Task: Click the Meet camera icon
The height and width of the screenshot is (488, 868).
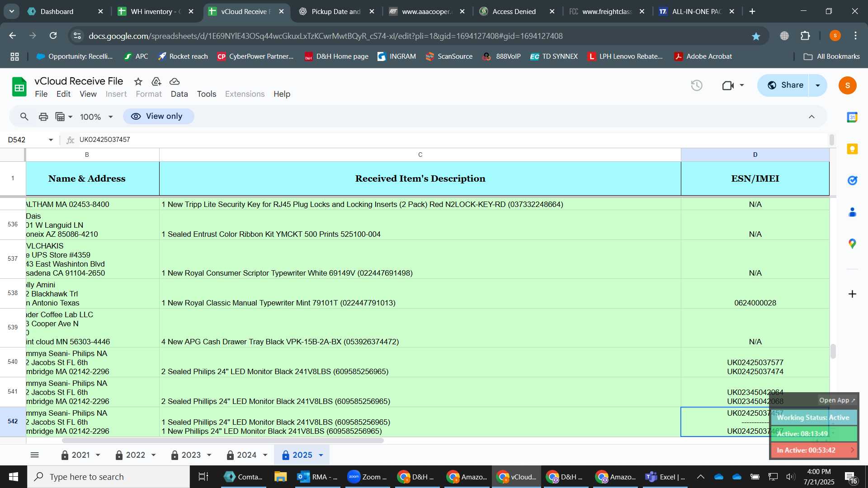Action: pos(728,85)
